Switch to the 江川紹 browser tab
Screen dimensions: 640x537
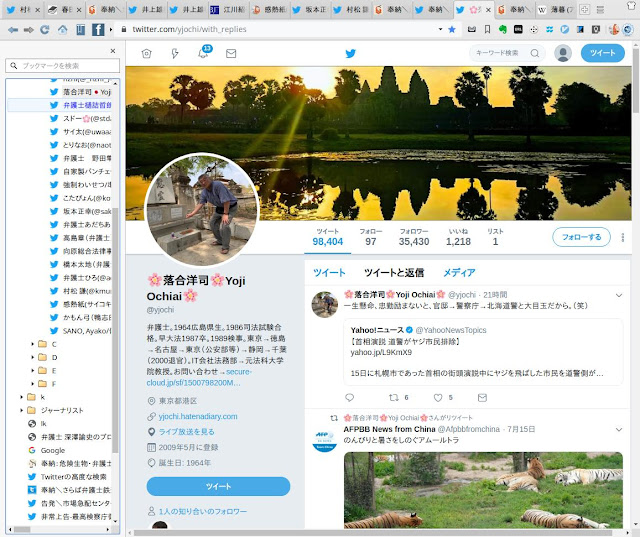(228, 10)
